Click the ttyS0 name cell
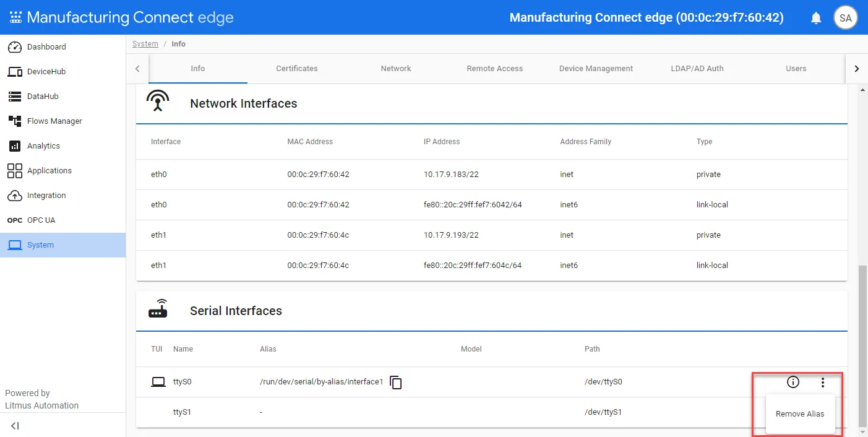Screen dimensions: 868x437 [183, 382]
